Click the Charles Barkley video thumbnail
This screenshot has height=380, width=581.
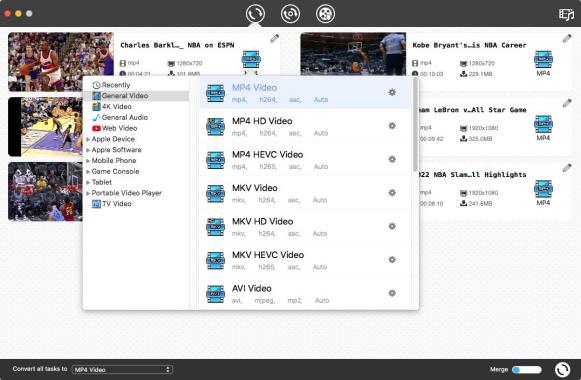(61, 61)
